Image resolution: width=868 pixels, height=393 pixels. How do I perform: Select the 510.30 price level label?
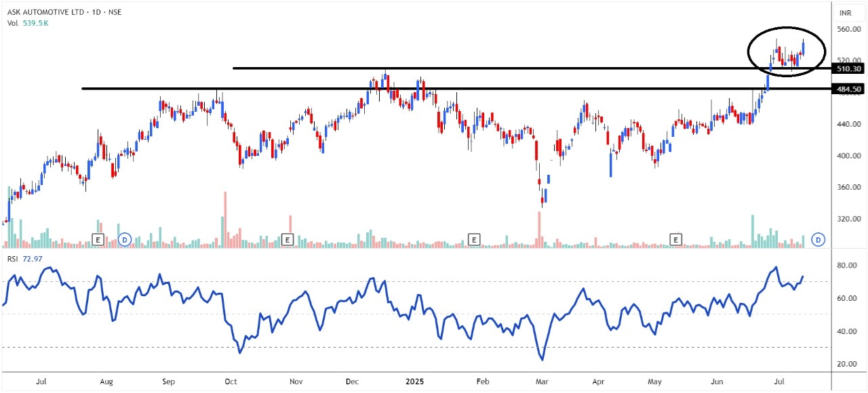coord(849,68)
